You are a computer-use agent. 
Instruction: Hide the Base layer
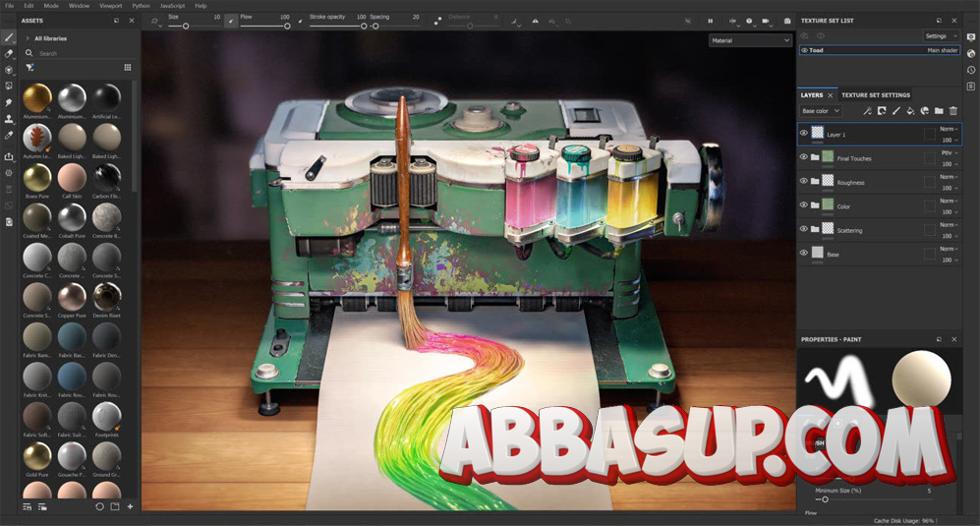[x=804, y=253]
